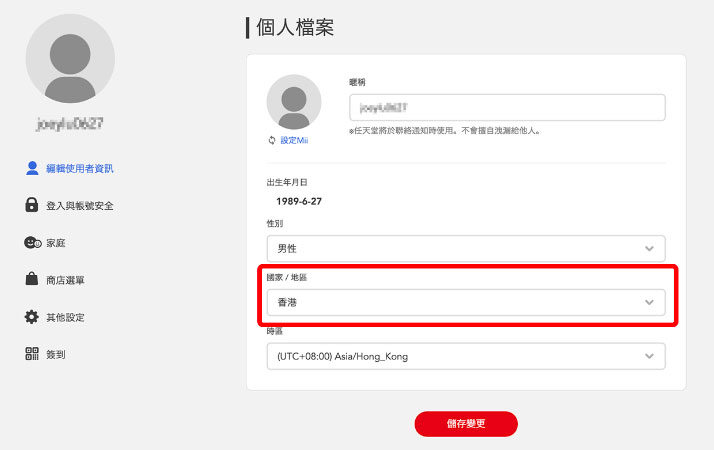Click the note beginning ※任天堂將於聯絡通知時使用
This screenshot has width=714, height=450.
445,131
